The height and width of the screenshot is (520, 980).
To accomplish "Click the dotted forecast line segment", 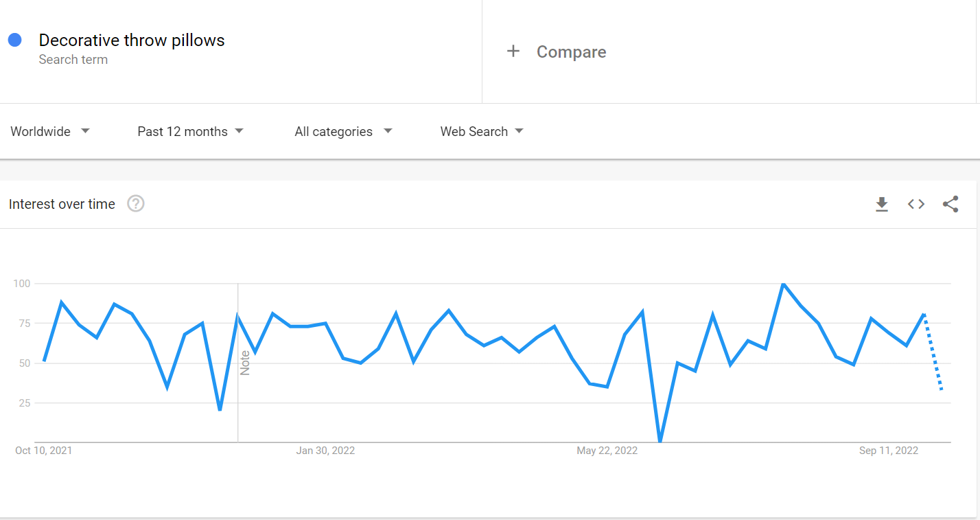I will click(x=933, y=352).
